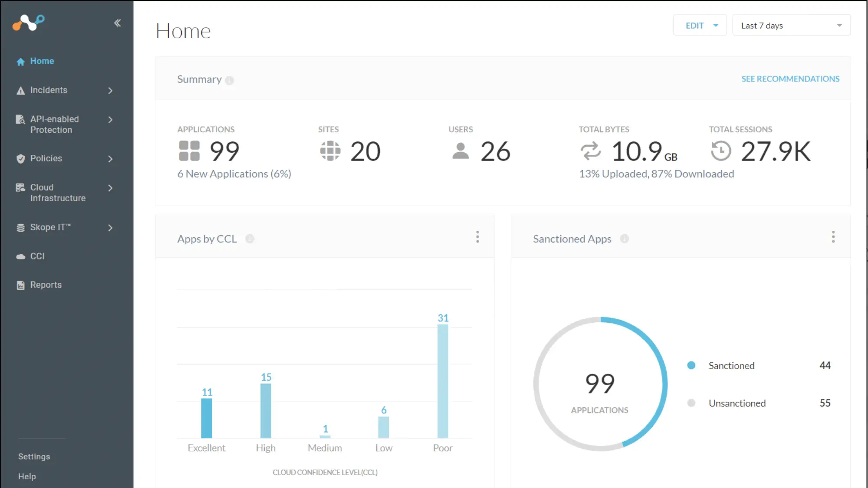Viewport: 868px width, 488px height.
Task: Open the three-dot menu on Apps by CCL
Action: coord(477,237)
